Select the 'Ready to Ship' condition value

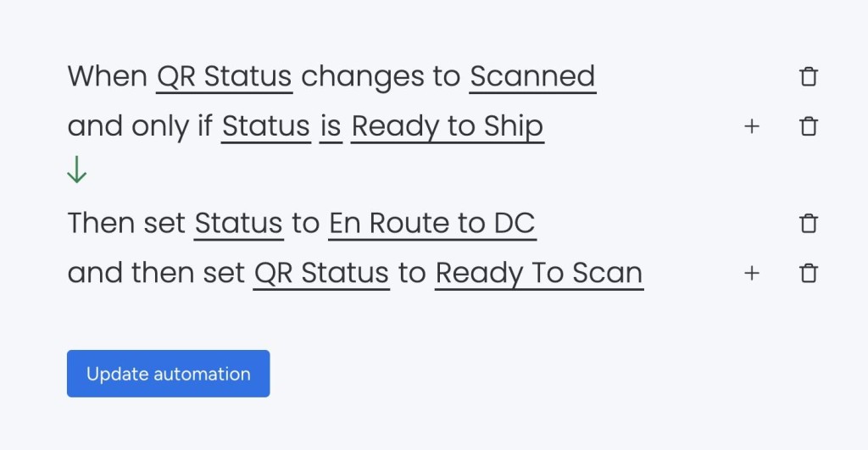pyautogui.click(x=447, y=127)
